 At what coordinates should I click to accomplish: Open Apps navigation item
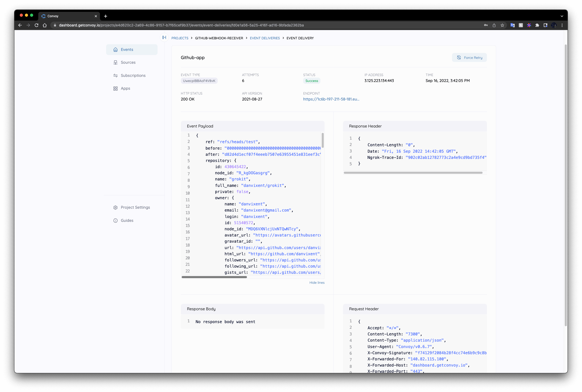[x=125, y=88]
